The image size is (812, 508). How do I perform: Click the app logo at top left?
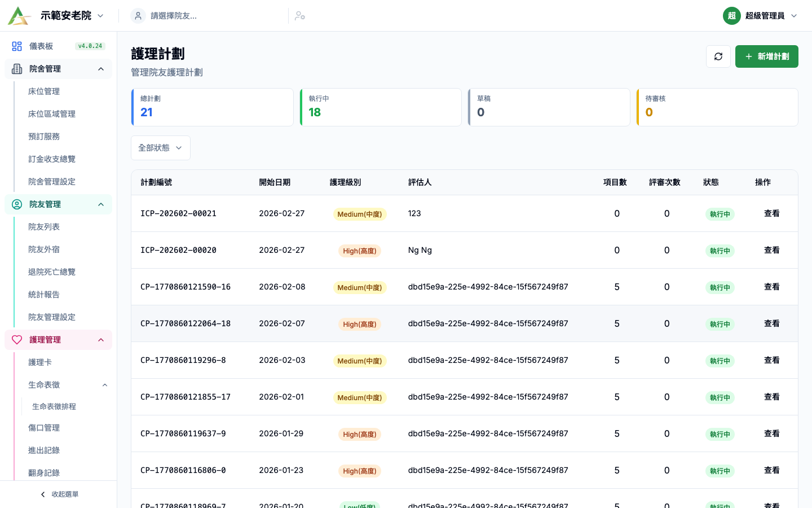point(19,16)
